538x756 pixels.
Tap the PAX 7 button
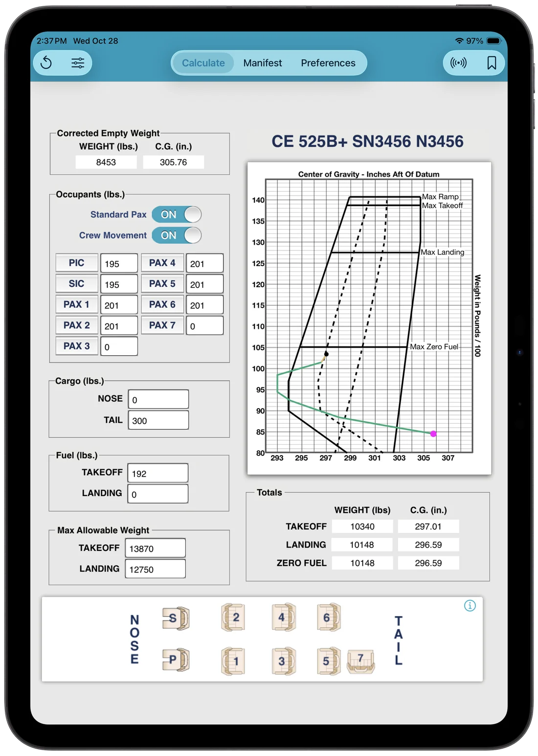coord(162,325)
